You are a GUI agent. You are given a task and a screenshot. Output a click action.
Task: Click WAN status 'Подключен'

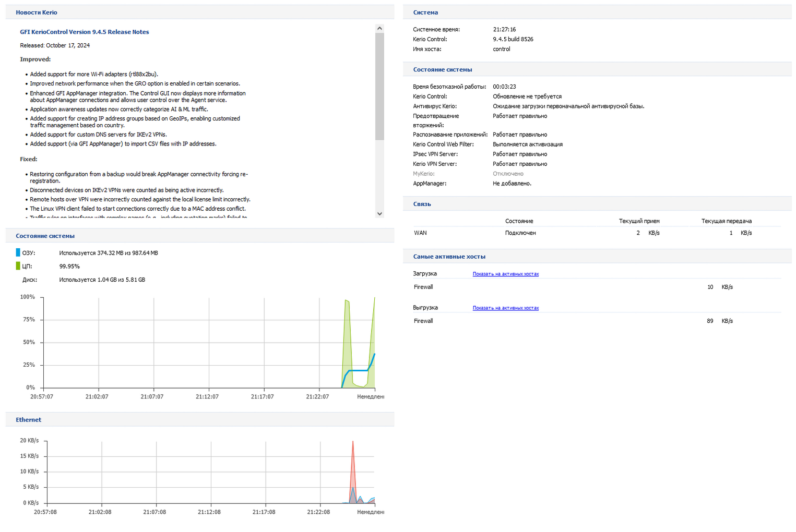[x=520, y=233]
